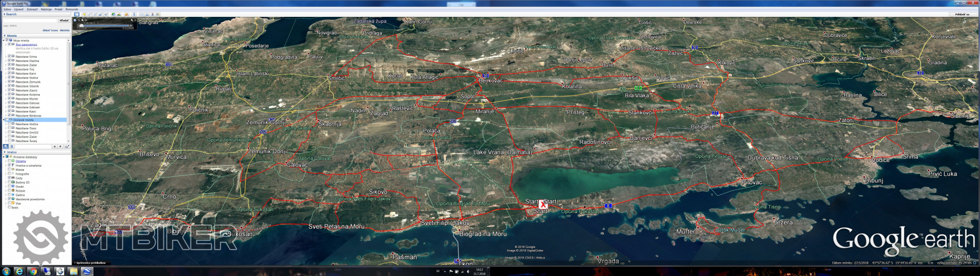Screen dimensions: 980x276
Task: Uncheck the Pakostane-Zadar place checkbox
Action: (9, 65)
